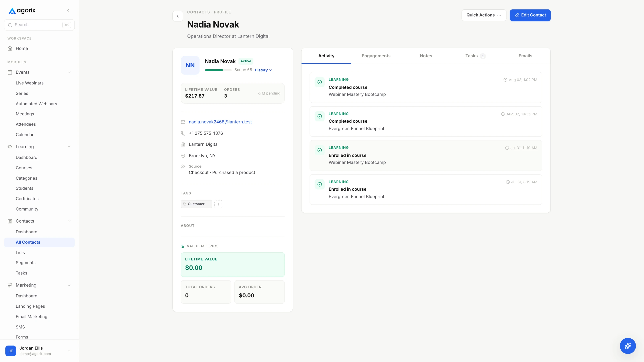Open Email Marketing in the sidebar
The height and width of the screenshot is (362, 644).
click(32, 317)
